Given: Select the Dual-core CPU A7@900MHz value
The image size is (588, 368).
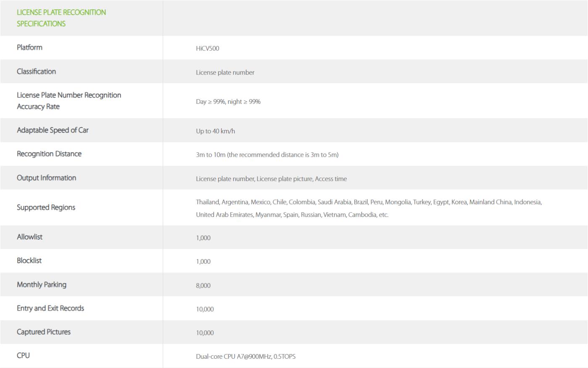Looking at the screenshot, I should click(246, 357).
